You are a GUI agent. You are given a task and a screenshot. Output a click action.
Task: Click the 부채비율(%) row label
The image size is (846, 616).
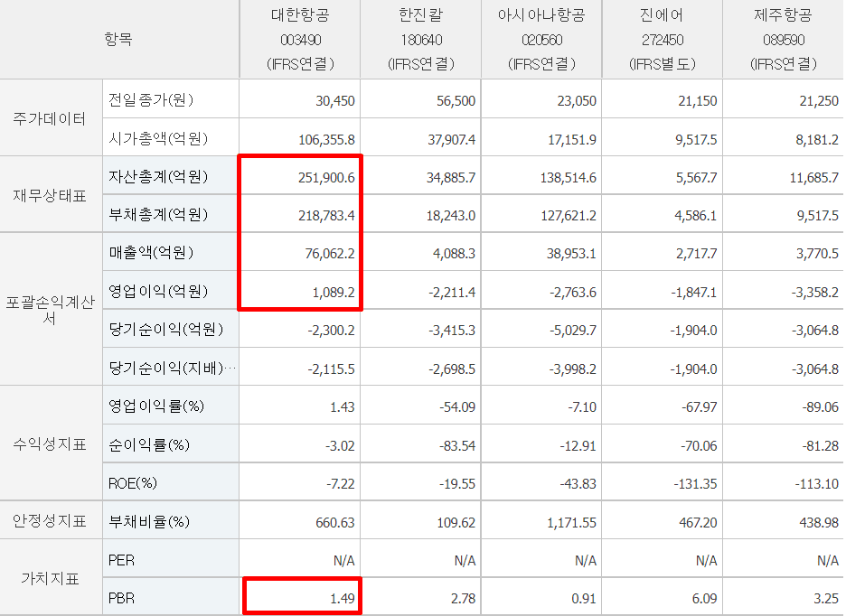click(149, 522)
